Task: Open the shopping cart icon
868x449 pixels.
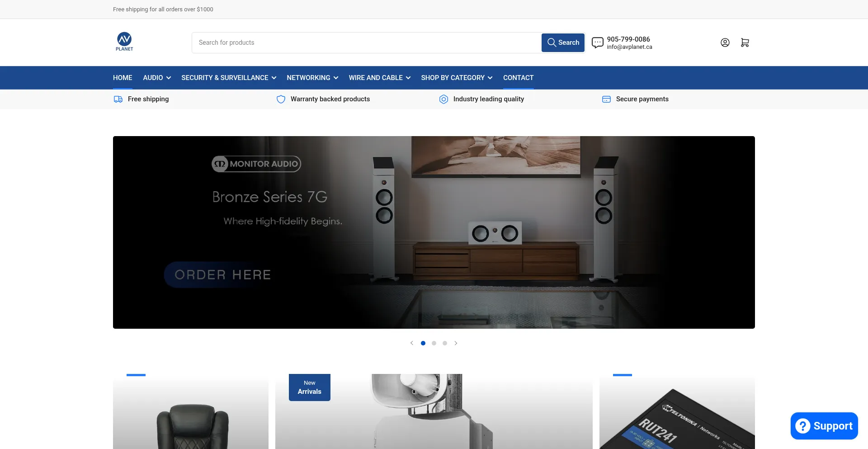Action: (x=745, y=43)
